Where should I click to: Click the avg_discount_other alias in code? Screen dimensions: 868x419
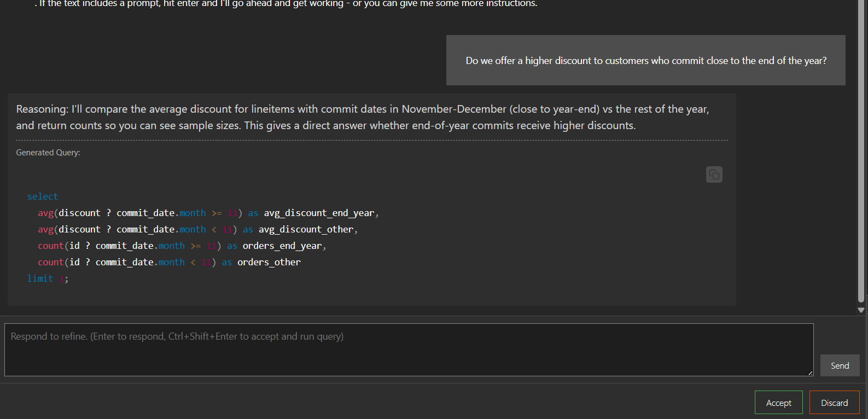[x=306, y=229]
